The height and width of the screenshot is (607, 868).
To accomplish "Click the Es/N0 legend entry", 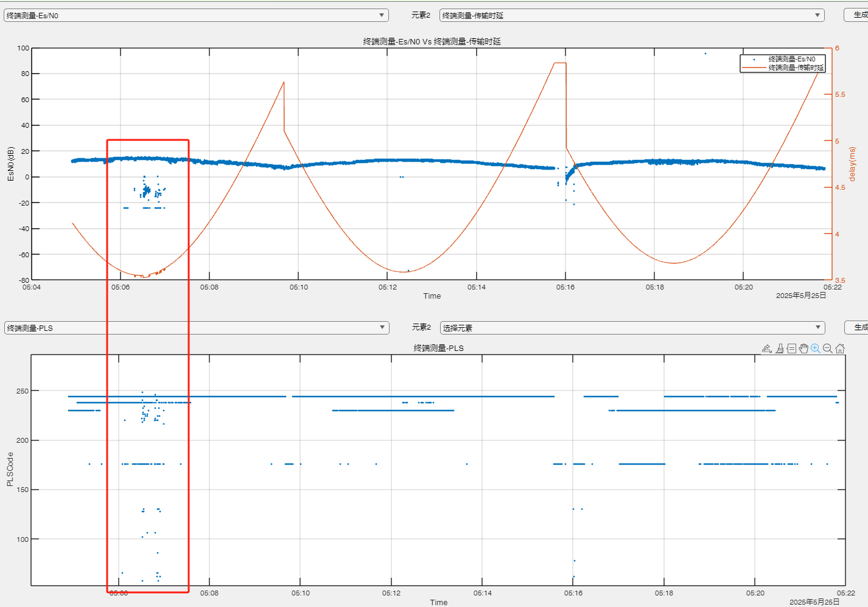I will pos(791,59).
